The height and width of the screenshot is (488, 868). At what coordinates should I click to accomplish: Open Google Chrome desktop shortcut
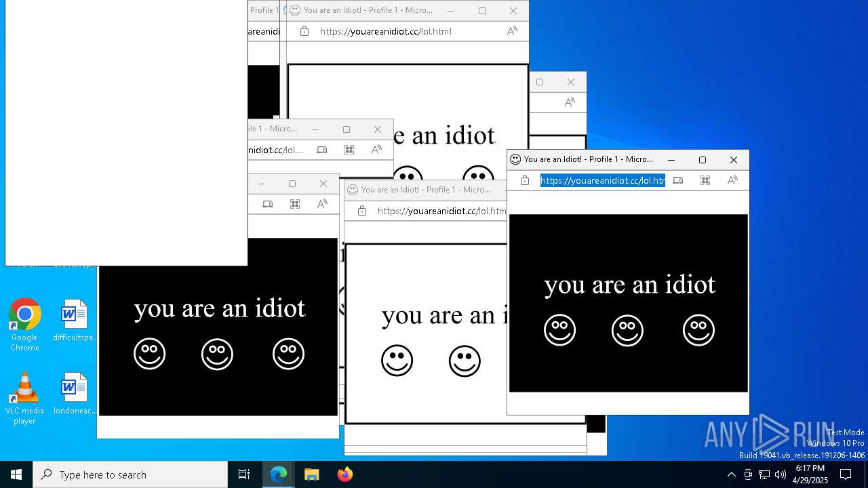tap(24, 325)
